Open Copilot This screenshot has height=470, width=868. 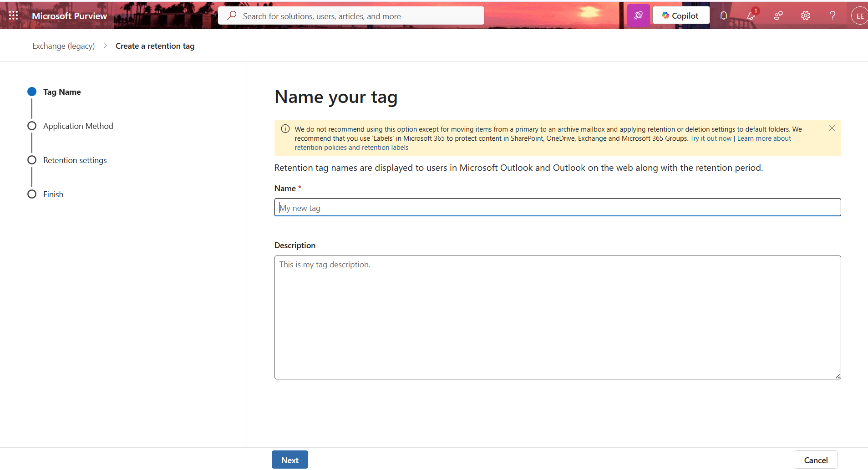pyautogui.click(x=680, y=15)
